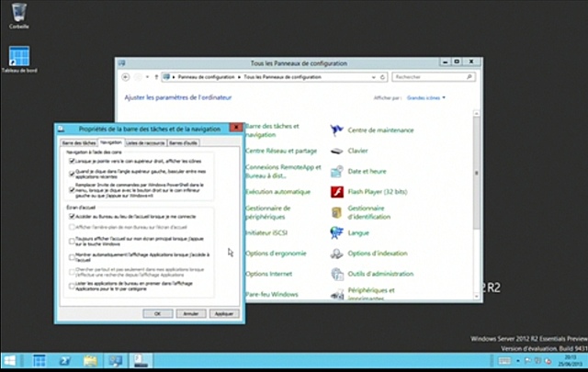Click the Options d'indexation magnifier icon
588x372 pixels.
point(336,254)
